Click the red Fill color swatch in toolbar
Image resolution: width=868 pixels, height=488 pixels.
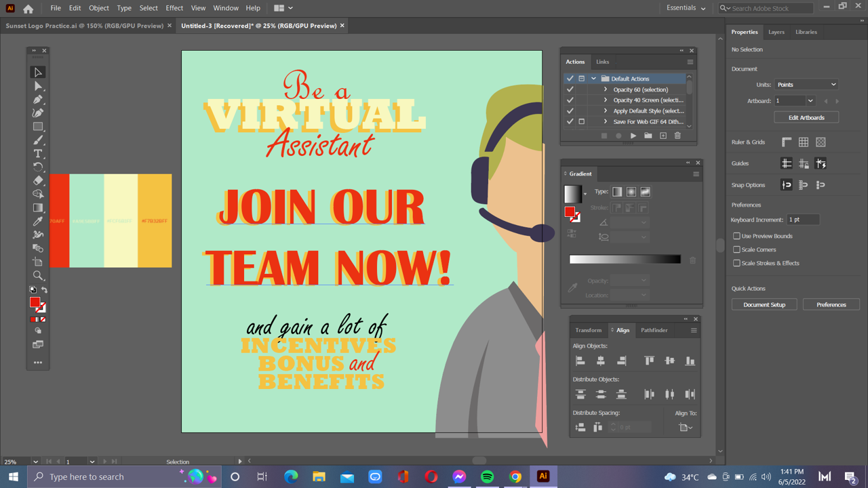[35, 302]
